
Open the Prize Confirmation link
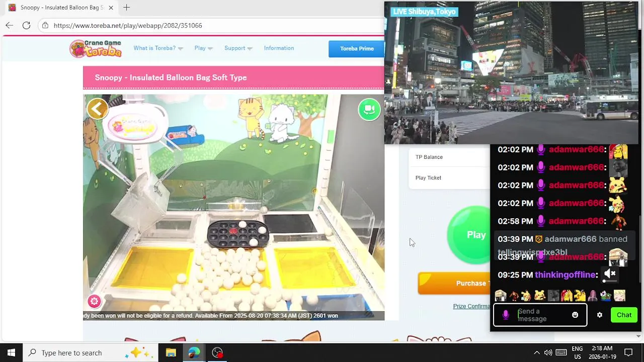click(x=471, y=306)
